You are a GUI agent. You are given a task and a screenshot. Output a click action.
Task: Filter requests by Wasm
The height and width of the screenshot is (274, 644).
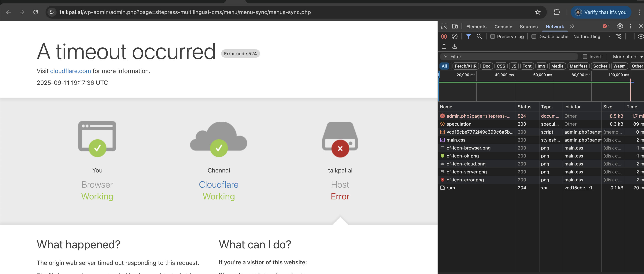[x=619, y=66]
